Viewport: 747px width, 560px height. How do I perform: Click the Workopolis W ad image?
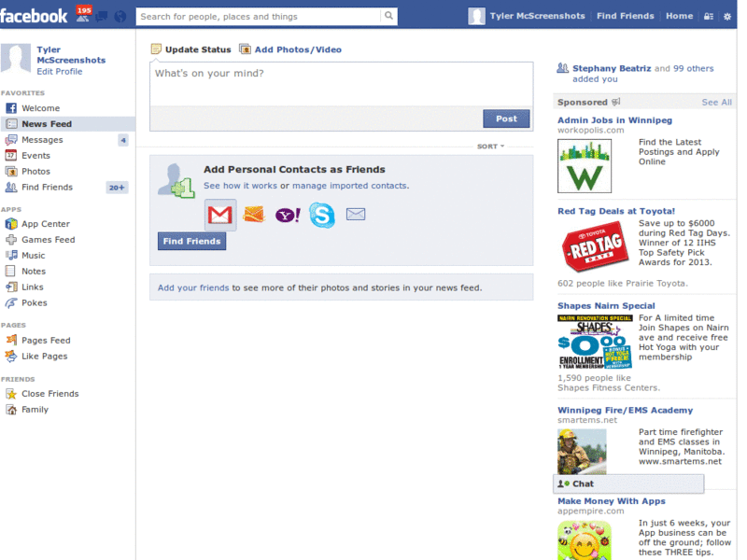[x=585, y=166]
